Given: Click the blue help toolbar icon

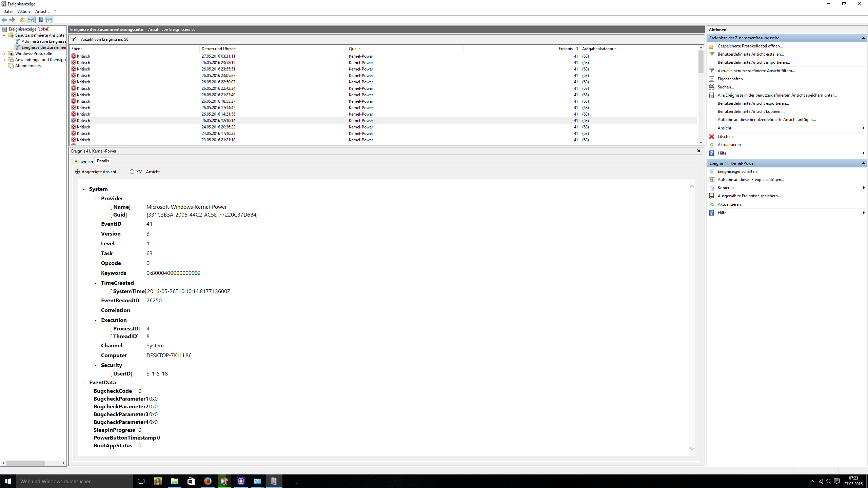Looking at the screenshot, I should point(41,20).
